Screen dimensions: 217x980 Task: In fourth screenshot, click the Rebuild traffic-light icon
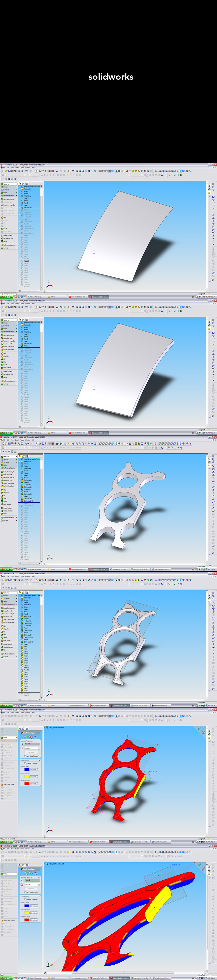(45, 580)
